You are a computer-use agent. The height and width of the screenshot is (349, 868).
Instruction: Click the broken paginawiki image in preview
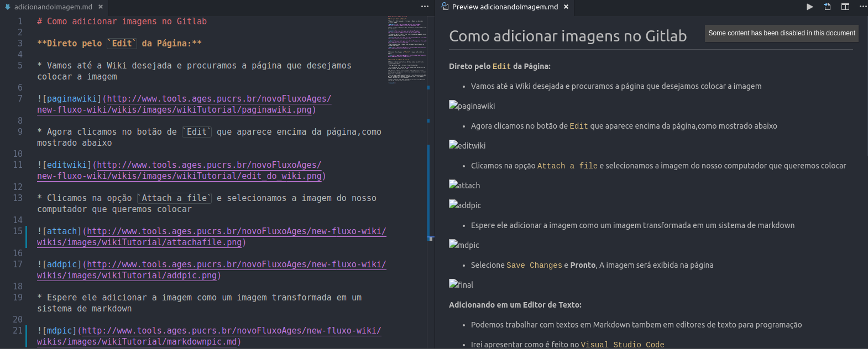pyautogui.click(x=472, y=106)
